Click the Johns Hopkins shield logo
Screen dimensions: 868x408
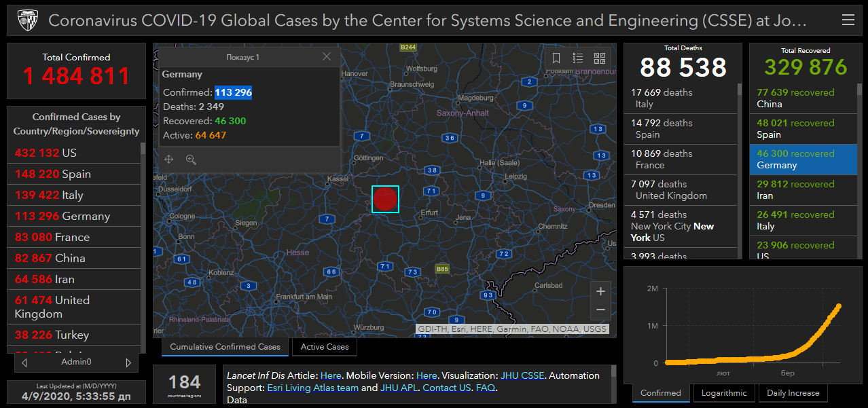tap(28, 20)
